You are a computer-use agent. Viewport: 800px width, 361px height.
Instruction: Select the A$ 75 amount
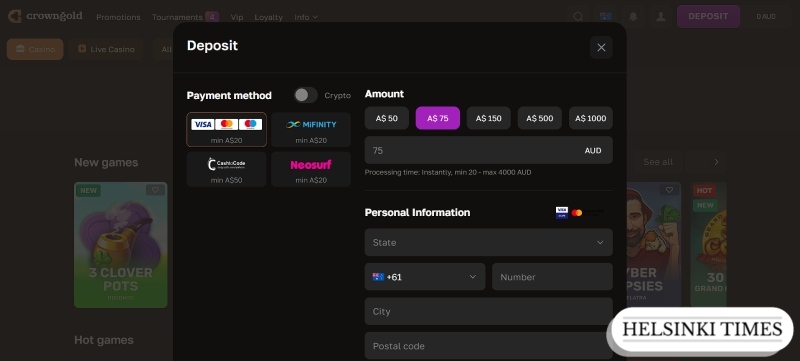coord(438,118)
